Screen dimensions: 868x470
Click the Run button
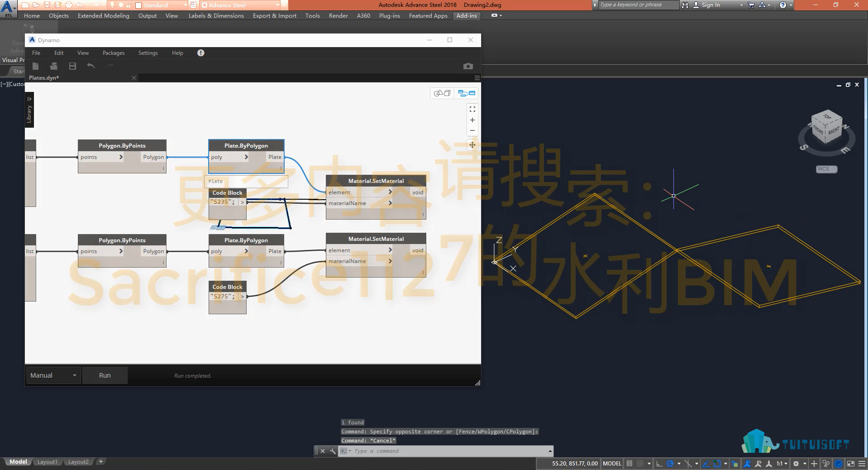pyautogui.click(x=105, y=375)
